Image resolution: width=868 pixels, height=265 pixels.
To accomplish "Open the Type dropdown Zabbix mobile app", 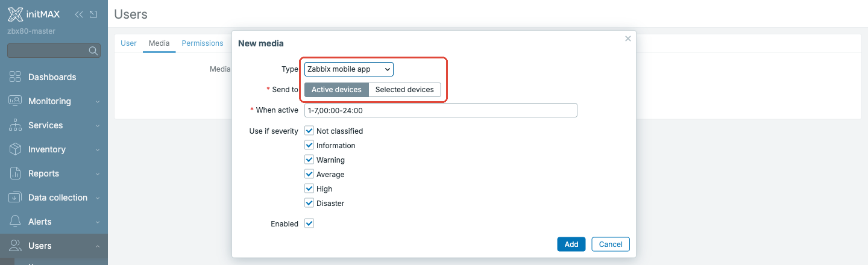I will [x=348, y=69].
